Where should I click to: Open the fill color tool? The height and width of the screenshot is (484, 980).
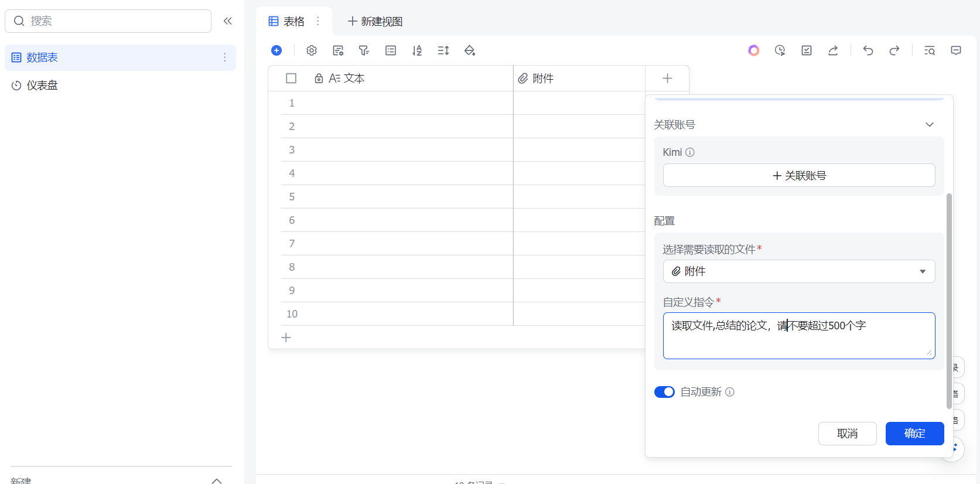point(470,50)
